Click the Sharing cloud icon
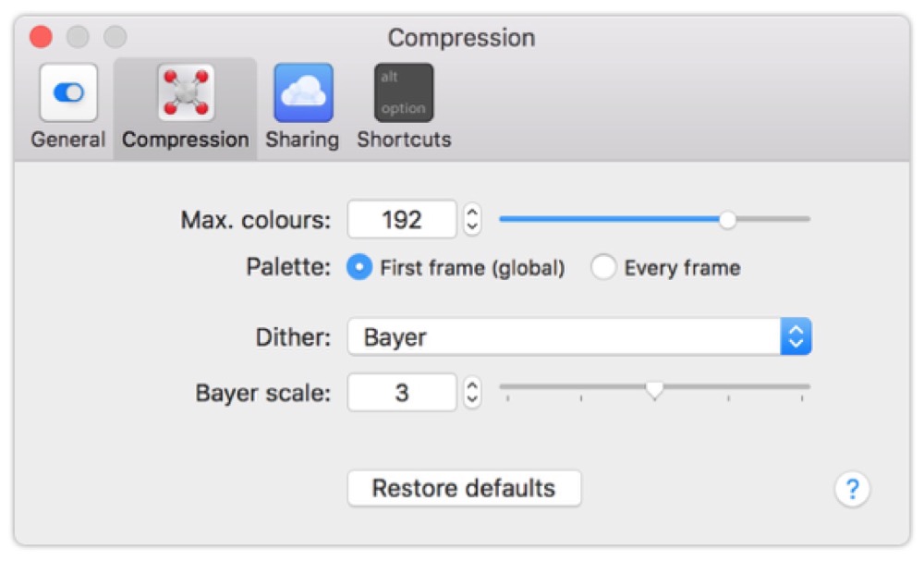The height and width of the screenshot is (561, 924). (x=303, y=92)
